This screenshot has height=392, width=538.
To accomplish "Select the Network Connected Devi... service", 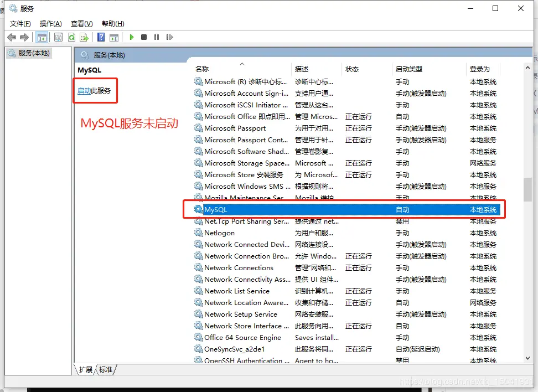I will click(247, 244).
